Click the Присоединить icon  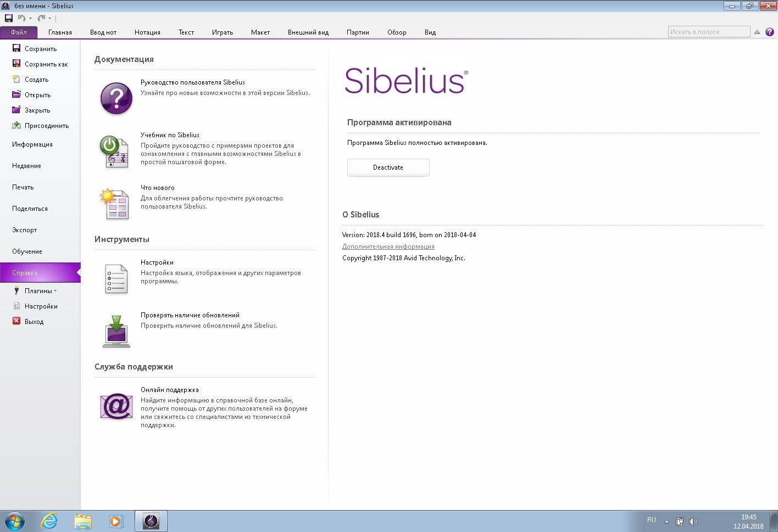pyautogui.click(x=16, y=125)
